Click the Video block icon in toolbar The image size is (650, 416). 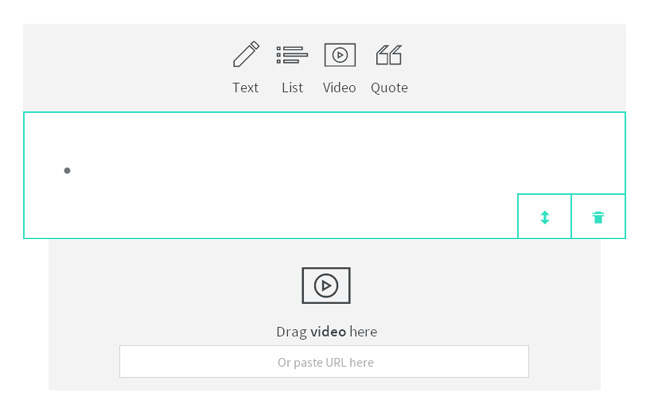click(340, 55)
